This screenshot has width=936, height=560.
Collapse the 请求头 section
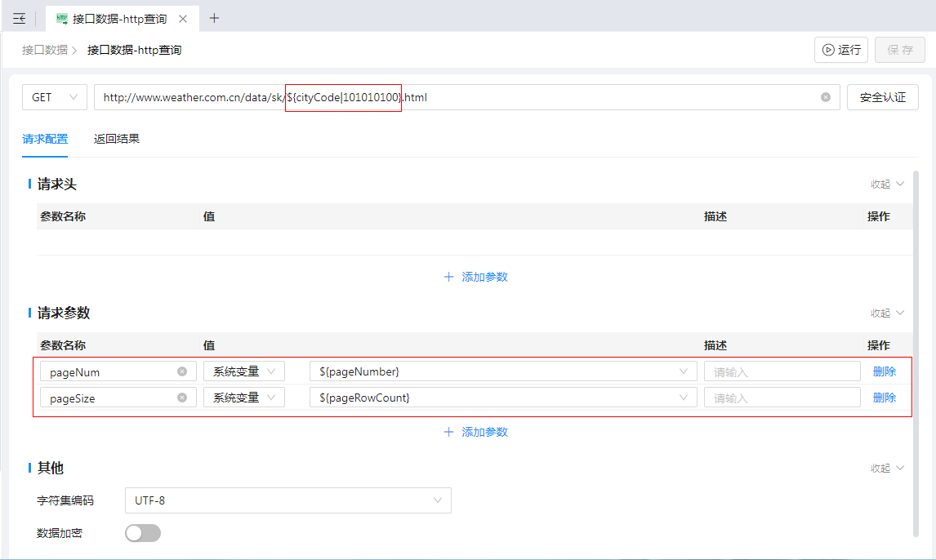pos(887,184)
